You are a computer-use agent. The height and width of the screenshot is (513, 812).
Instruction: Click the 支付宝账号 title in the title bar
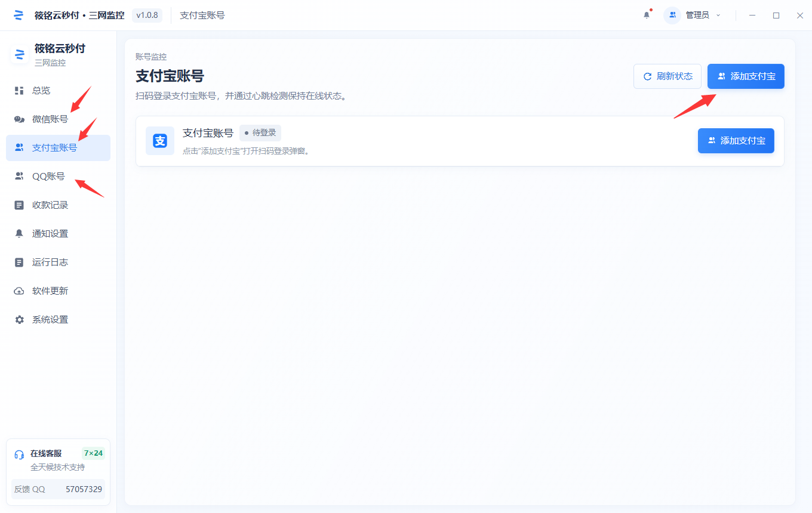[202, 15]
